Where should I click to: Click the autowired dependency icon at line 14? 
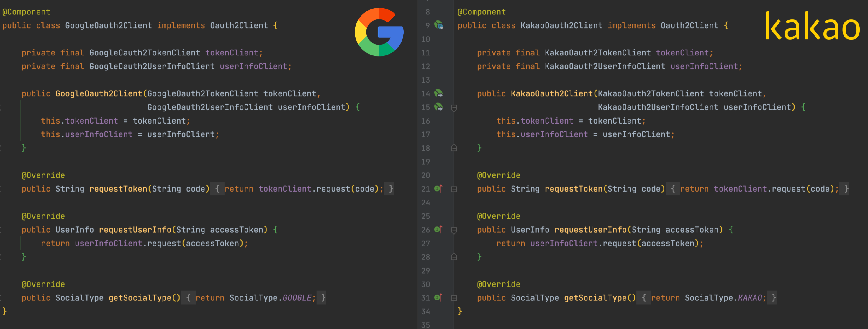click(x=438, y=93)
